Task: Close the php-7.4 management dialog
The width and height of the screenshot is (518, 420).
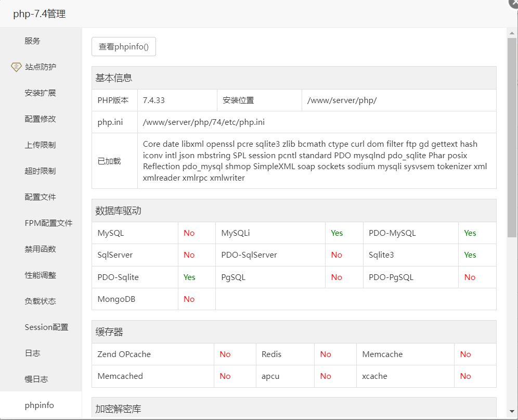Action: (514, 3)
